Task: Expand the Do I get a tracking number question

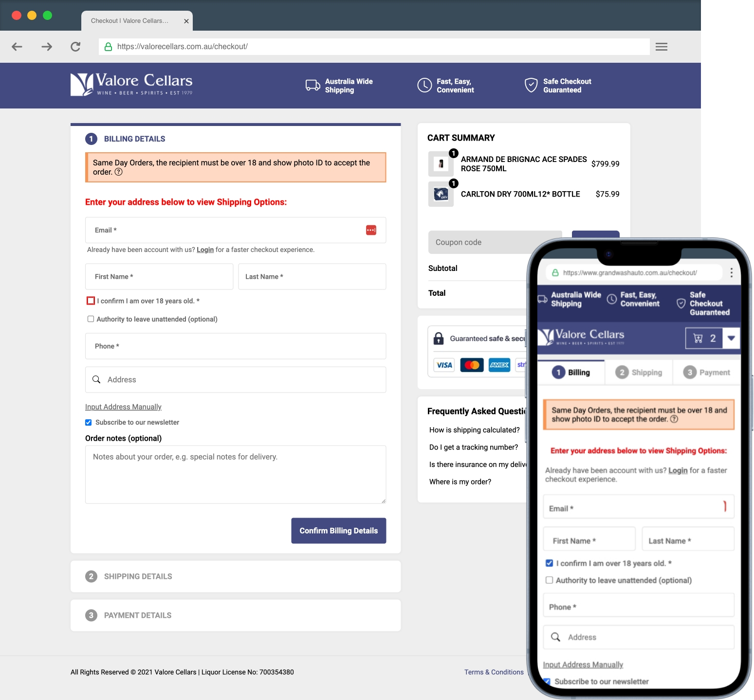Action: [474, 447]
